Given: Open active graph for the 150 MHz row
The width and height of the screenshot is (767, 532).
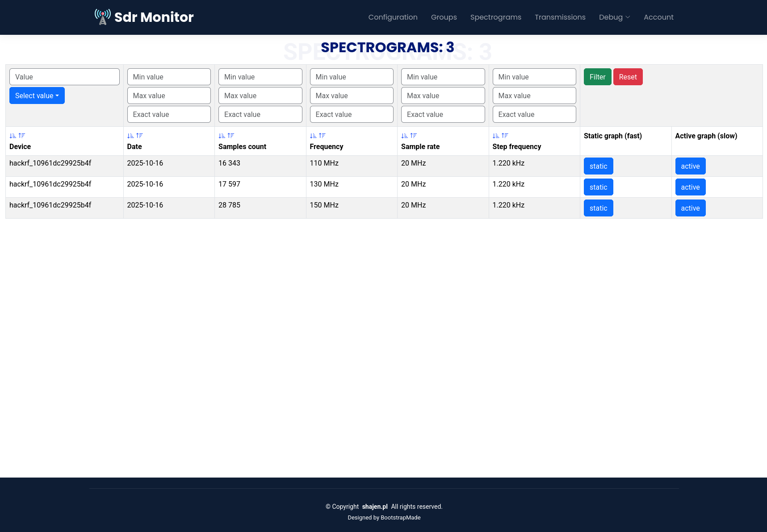Looking at the screenshot, I should pyautogui.click(x=690, y=208).
